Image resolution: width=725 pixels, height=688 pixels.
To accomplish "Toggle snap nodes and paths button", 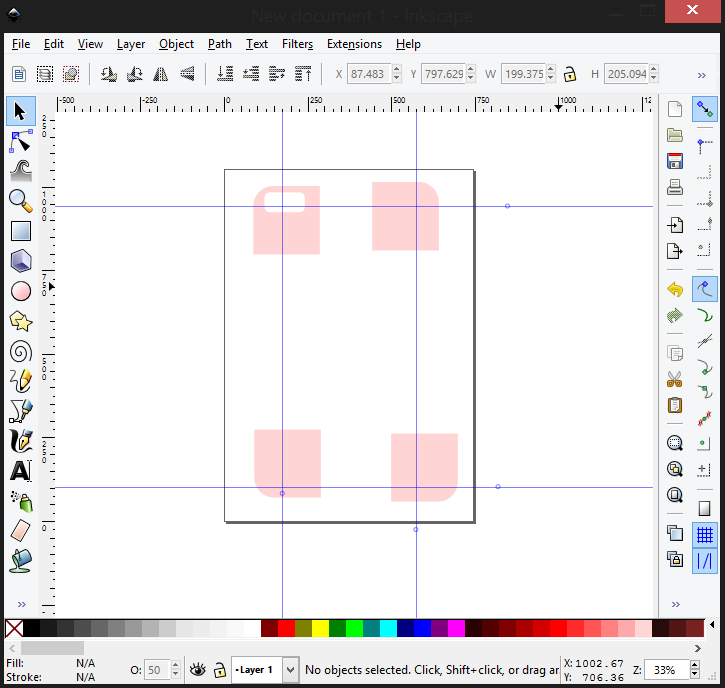I will 705,290.
